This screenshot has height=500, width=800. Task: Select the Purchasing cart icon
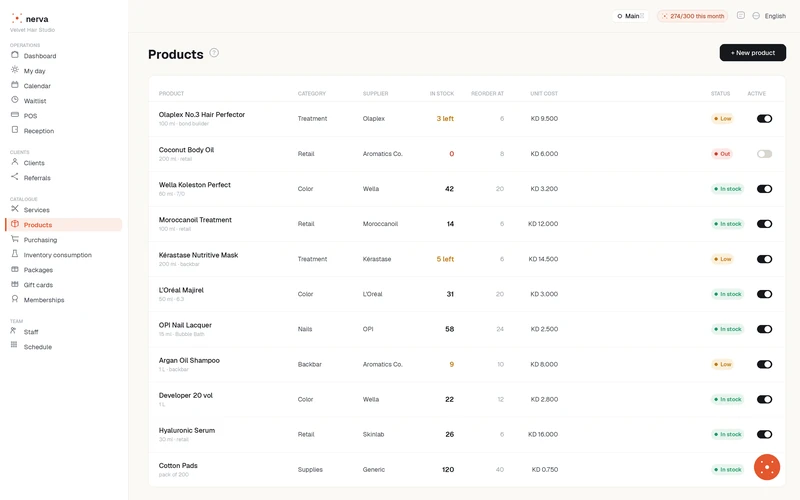[15, 239]
